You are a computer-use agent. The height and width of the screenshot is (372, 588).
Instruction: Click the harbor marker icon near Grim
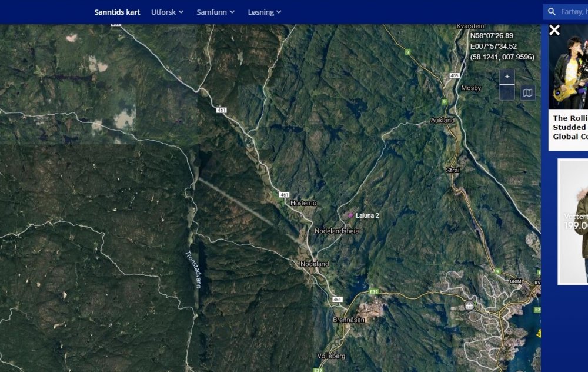[x=469, y=305]
